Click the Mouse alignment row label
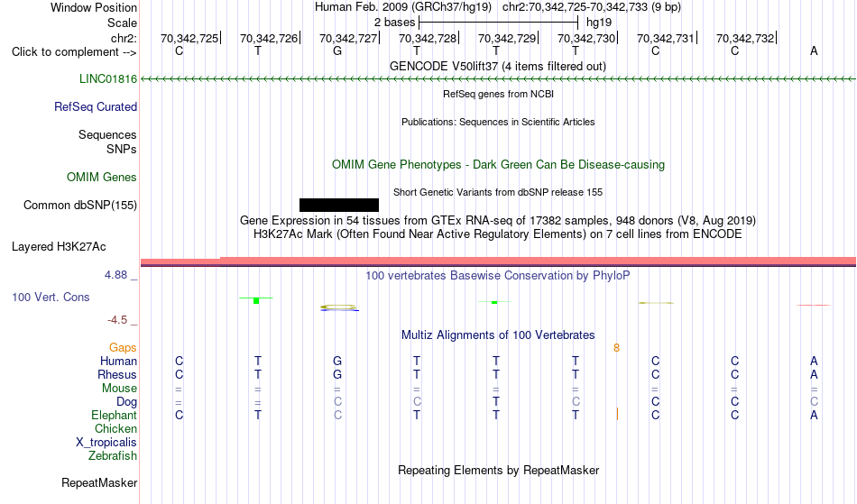This screenshot has width=857, height=504. pyautogui.click(x=119, y=389)
